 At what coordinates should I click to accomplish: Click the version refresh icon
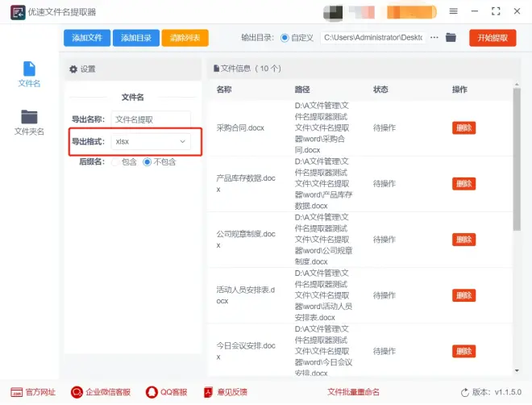pos(464,392)
